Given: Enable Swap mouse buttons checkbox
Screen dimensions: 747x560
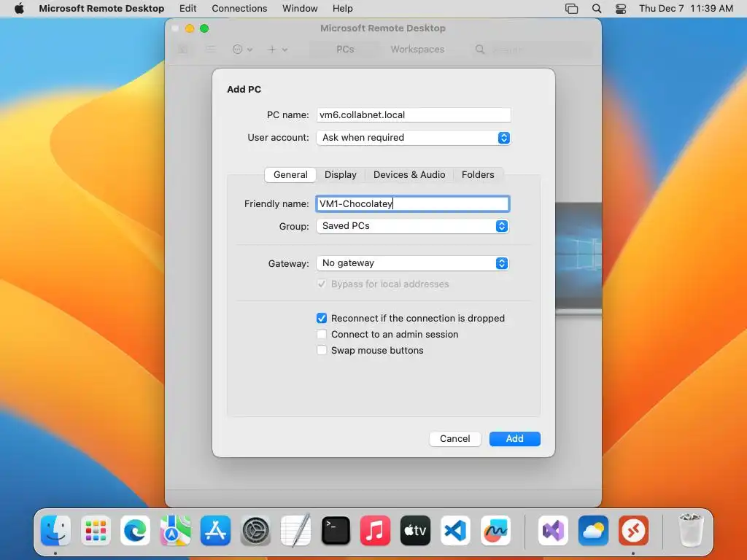Looking at the screenshot, I should tap(322, 351).
